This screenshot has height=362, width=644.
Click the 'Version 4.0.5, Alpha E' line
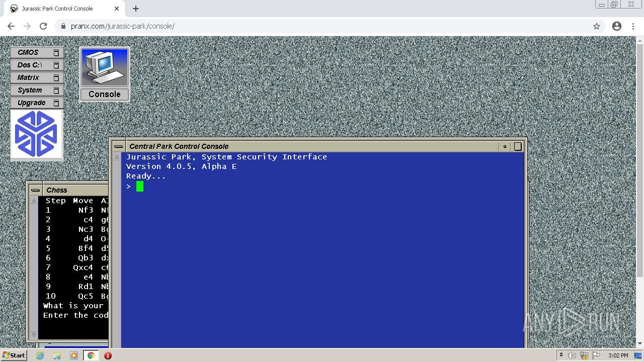click(181, 166)
